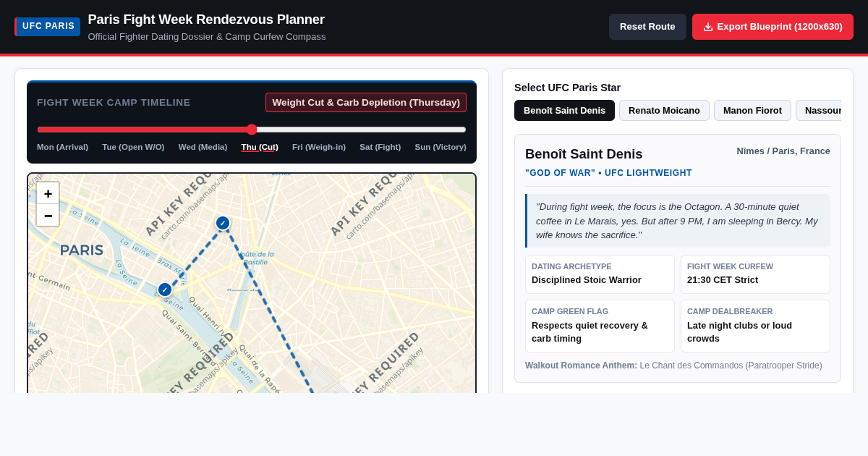868x456 pixels.
Task: Open the partially visible Nassour fighter tab
Action: tap(820, 110)
